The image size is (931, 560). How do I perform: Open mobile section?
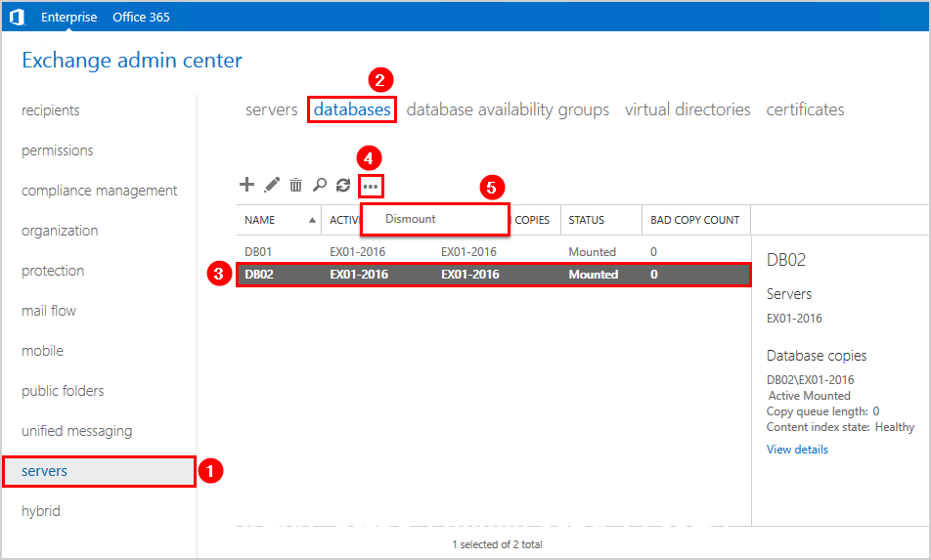(x=43, y=351)
